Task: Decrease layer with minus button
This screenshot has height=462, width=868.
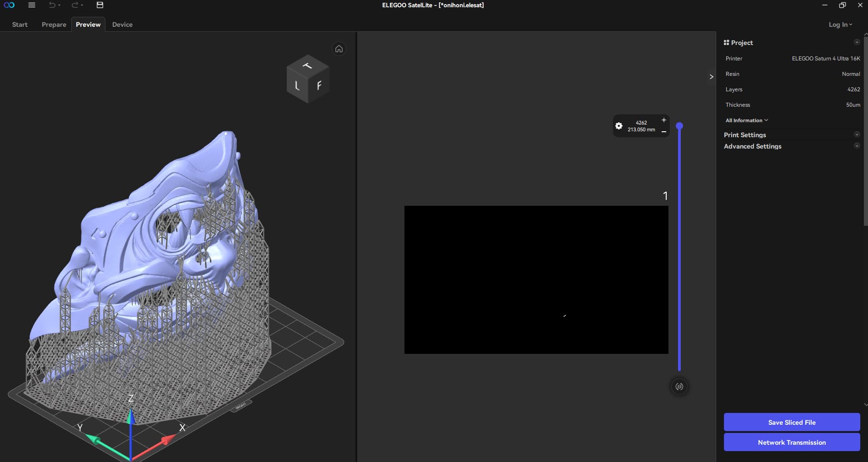Action: coord(663,132)
